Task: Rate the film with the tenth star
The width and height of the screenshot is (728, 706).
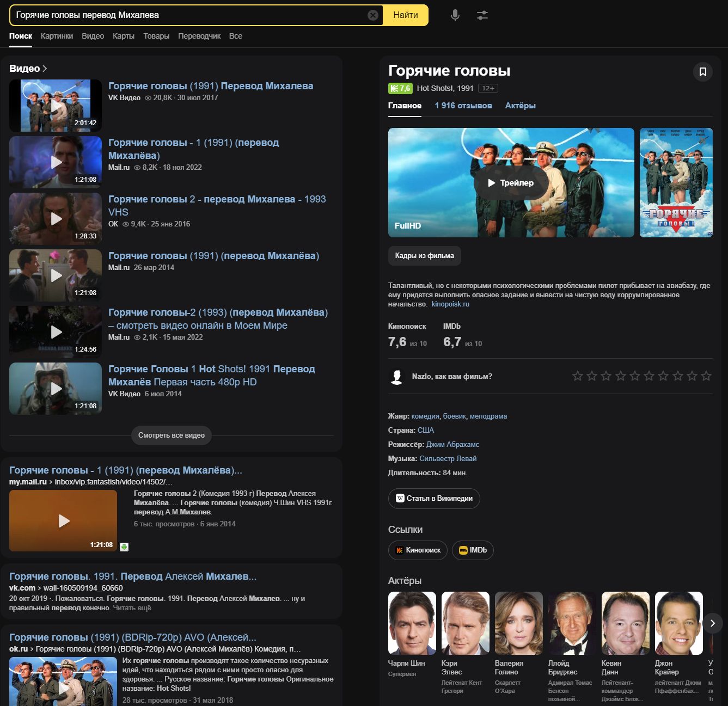Action: [706, 376]
